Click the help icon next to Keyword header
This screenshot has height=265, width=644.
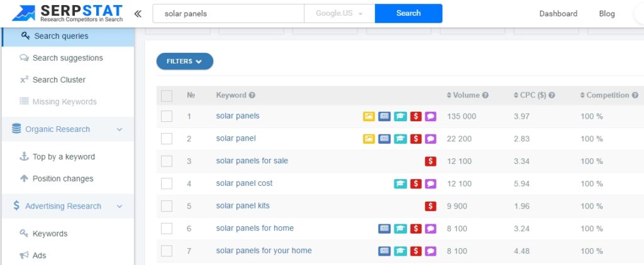252,95
